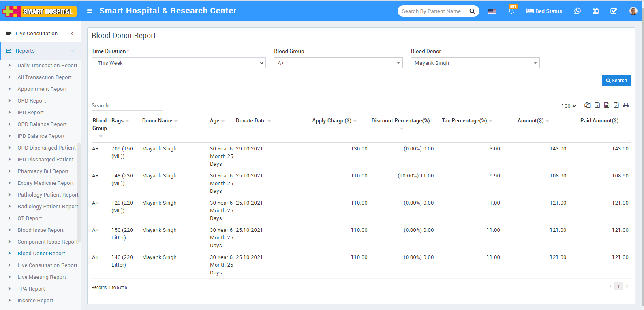Open the Blood Group dropdown
The image size is (644, 310).
(338, 63)
